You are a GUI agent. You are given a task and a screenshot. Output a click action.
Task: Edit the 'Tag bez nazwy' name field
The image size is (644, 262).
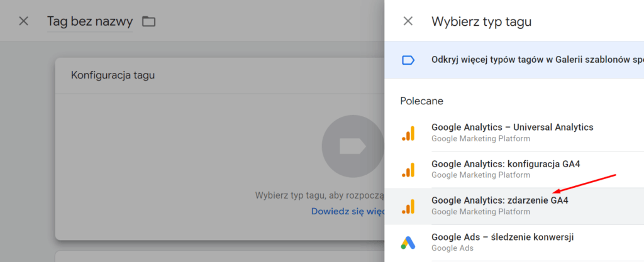(90, 21)
